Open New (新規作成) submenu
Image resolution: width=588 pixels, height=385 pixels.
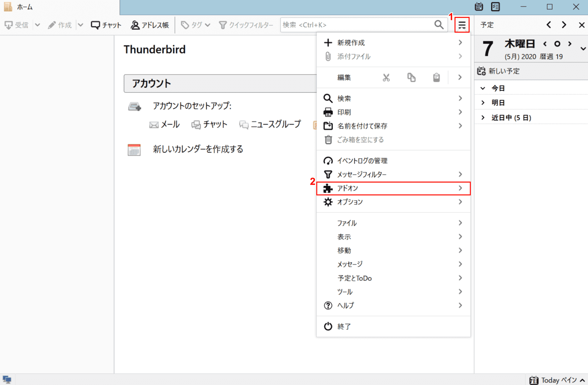(x=394, y=43)
